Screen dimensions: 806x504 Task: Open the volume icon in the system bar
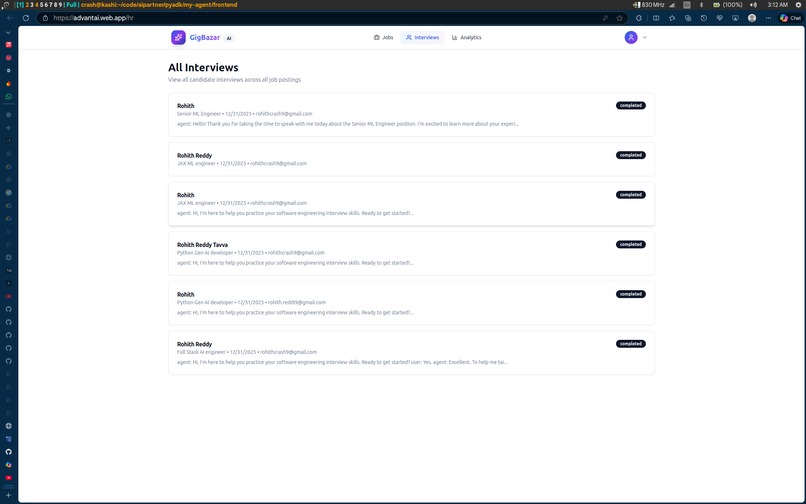tap(753, 5)
